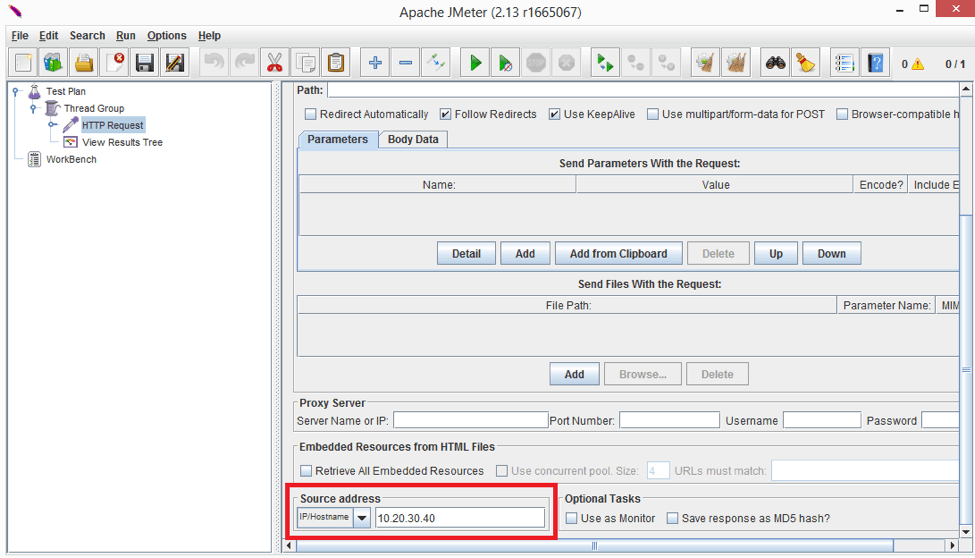Click the Help question mark icon
Viewport: 975px width, 558px height.
click(875, 63)
